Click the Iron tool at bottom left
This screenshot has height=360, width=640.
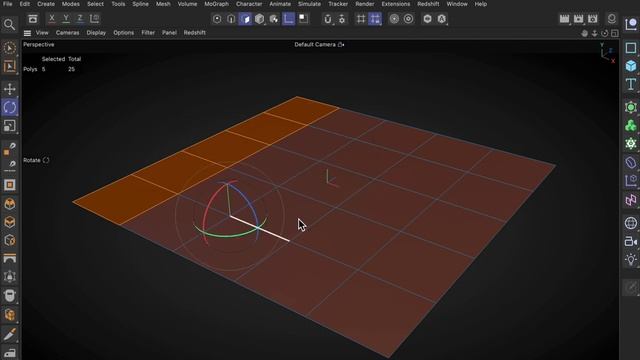click(9, 353)
